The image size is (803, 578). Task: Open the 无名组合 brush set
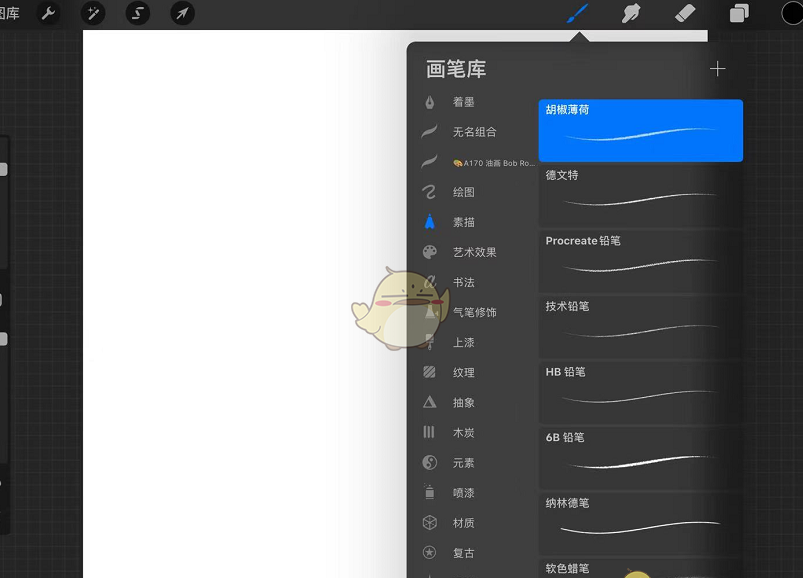[474, 132]
